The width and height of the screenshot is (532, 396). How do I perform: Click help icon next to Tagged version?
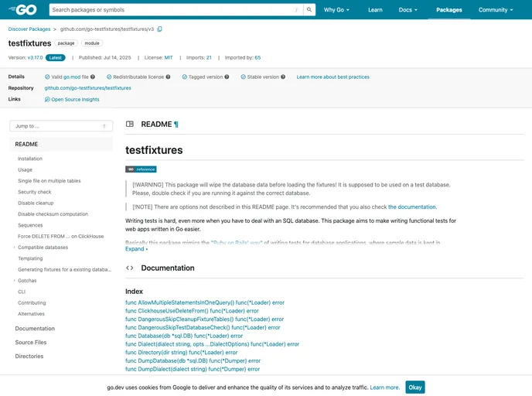[227, 77]
